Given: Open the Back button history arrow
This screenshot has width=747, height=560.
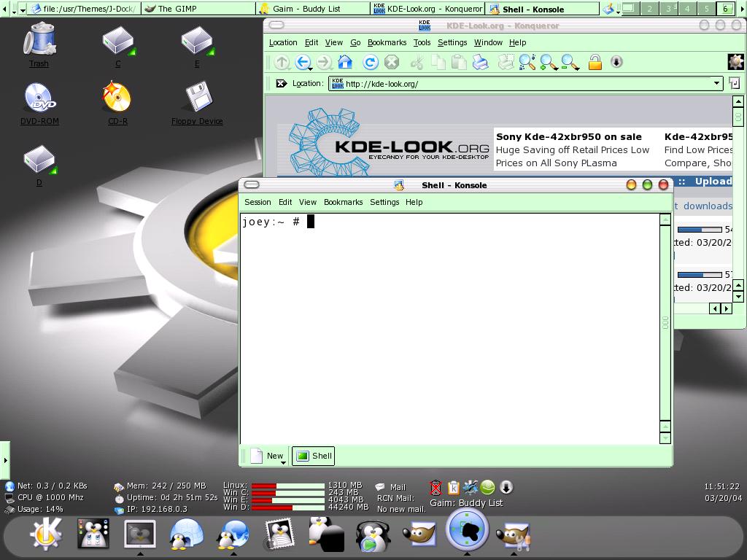Looking at the screenshot, I should coord(309,69).
